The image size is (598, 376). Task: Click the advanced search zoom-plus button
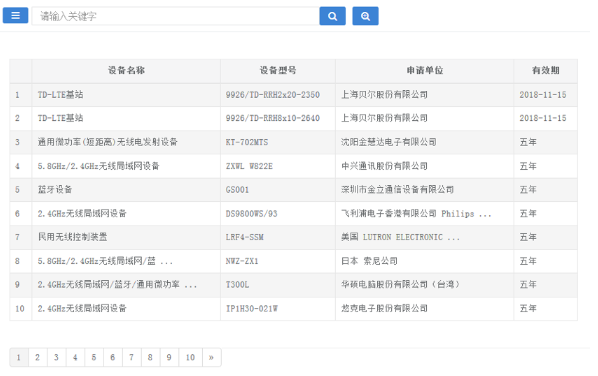coord(365,16)
